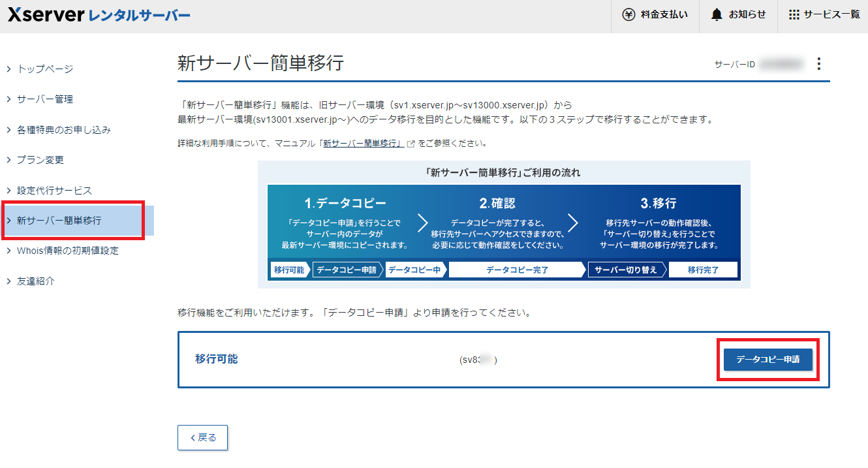The image size is (868, 468).
Task: Click the server name starting with sv83
Action: click(x=478, y=360)
